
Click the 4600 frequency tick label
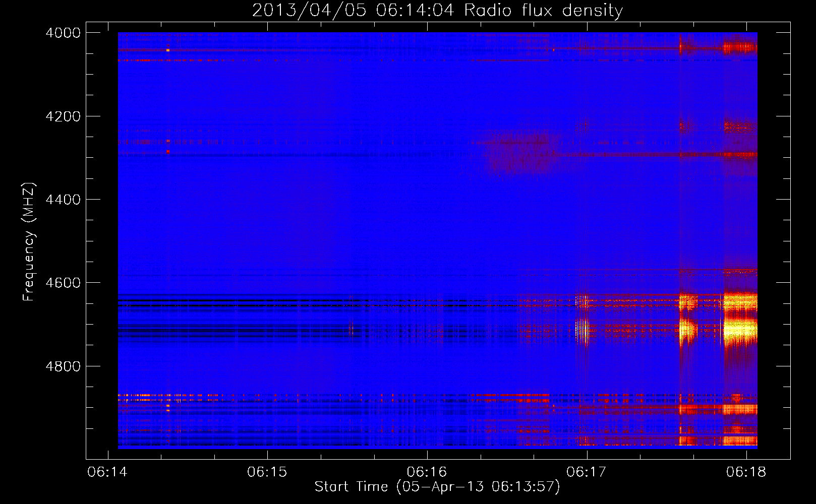[x=63, y=283]
